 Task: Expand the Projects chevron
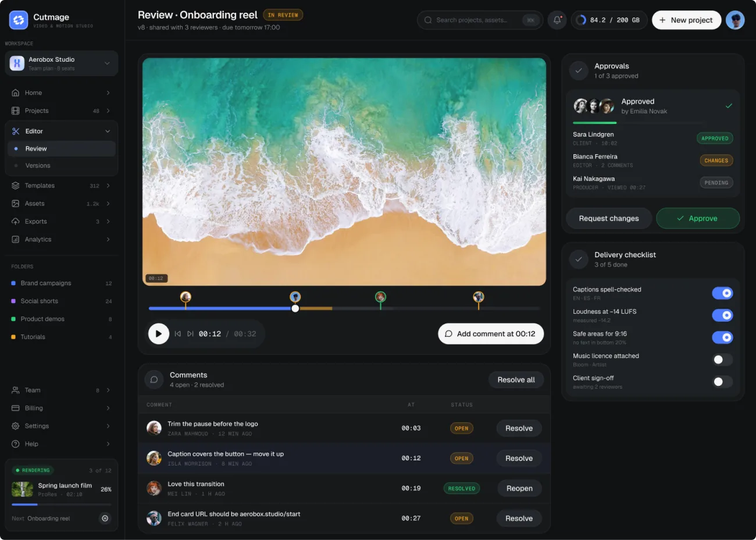point(108,111)
